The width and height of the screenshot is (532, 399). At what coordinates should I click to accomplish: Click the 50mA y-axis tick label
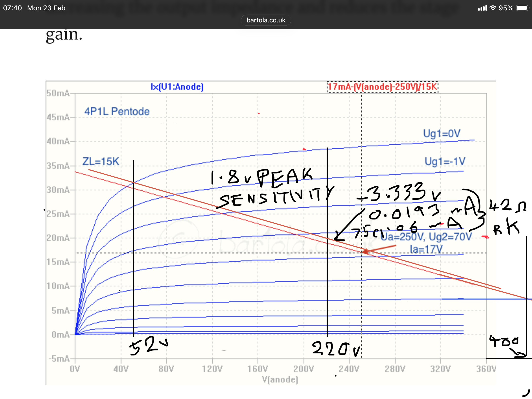(58, 93)
